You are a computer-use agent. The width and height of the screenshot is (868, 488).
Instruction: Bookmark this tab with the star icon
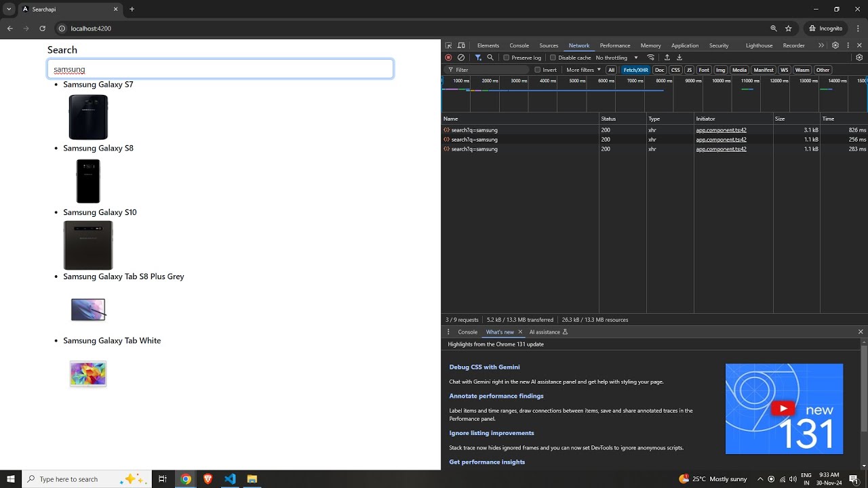(x=789, y=28)
